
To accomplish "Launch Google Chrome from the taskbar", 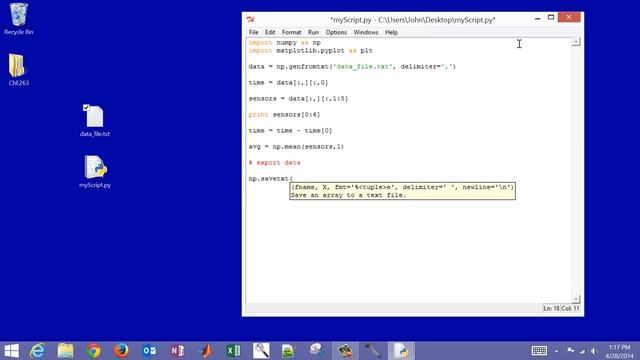I will tap(93, 351).
